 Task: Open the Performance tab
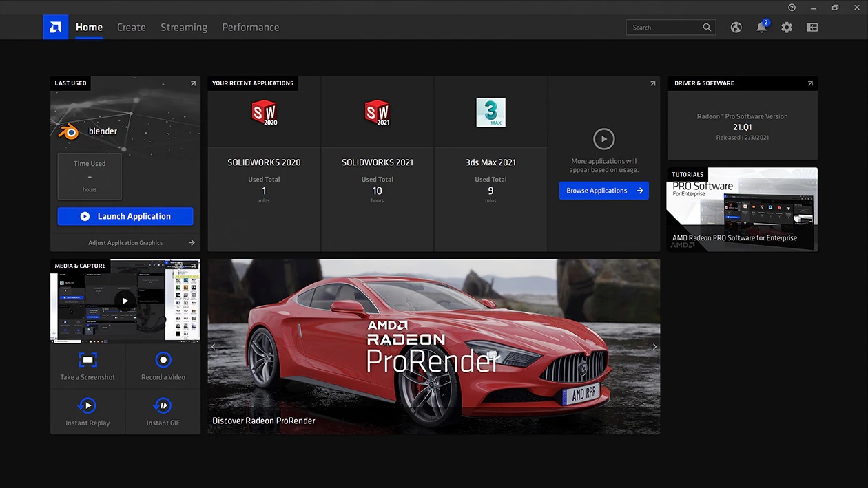click(250, 28)
